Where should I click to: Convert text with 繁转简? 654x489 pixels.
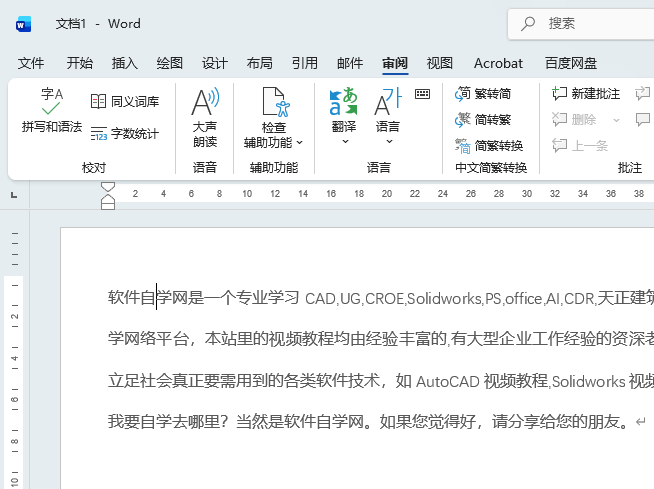(483, 94)
